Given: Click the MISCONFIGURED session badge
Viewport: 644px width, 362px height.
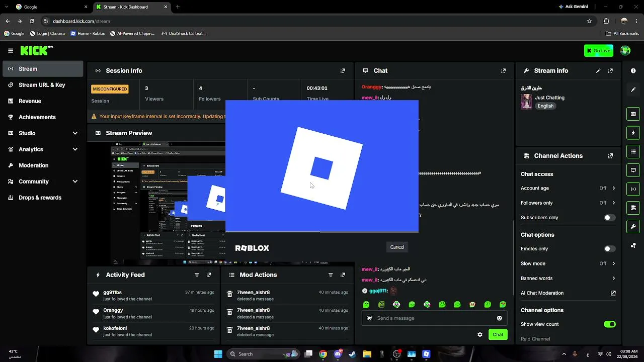Looking at the screenshot, I should click(110, 89).
